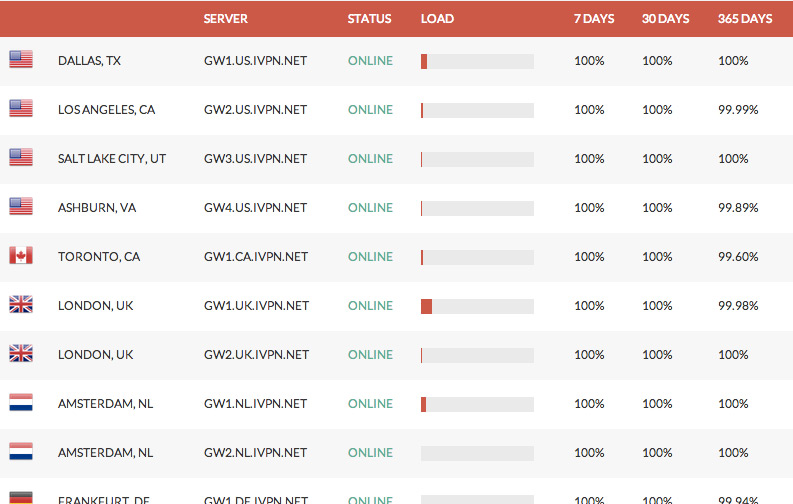Viewport: 793px width, 504px height.
Task: Select the Salt Lake City, UT location text
Action: [112, 158]
